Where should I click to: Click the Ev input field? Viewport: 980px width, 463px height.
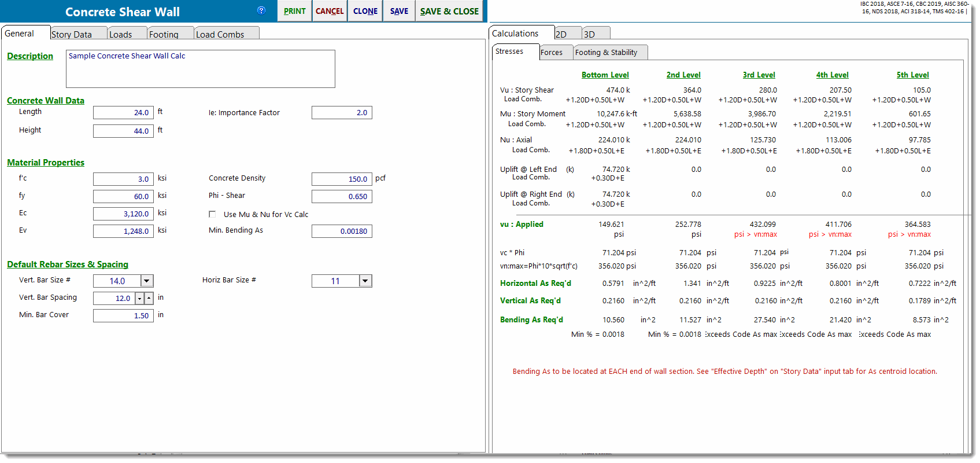[123, 231]
